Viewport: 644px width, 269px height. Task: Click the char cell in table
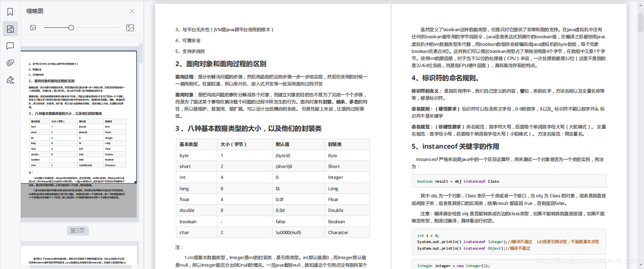coord(184,232)
